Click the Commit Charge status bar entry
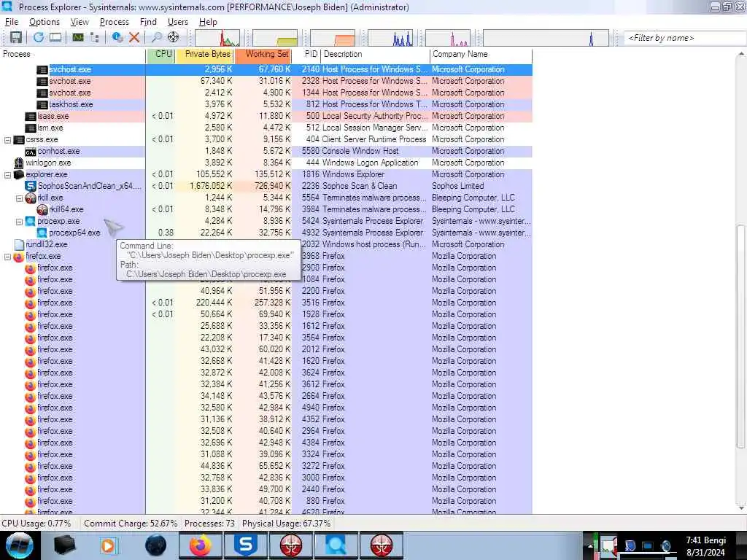 131,524
